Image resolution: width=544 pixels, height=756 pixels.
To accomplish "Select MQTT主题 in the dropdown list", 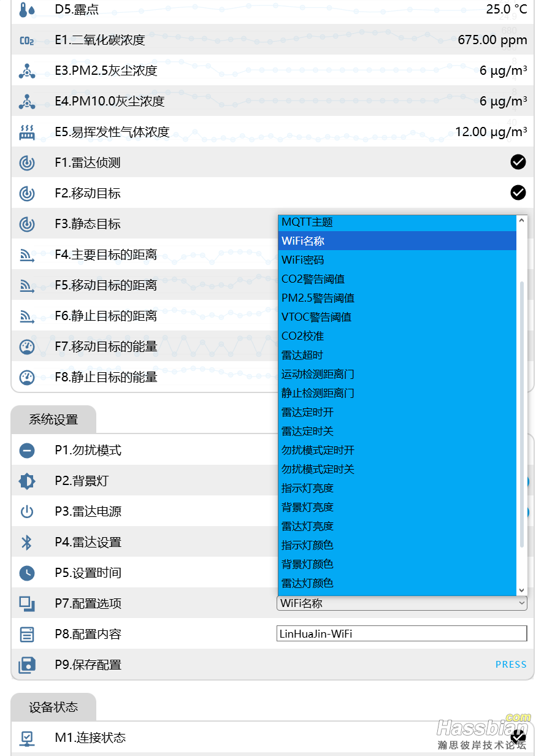I will (397, 222).
